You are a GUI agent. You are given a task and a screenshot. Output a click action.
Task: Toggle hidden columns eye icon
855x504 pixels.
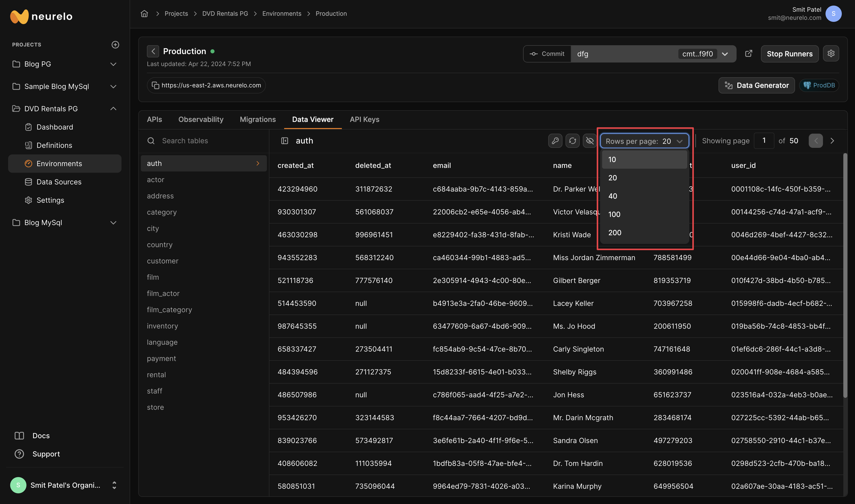[590, 140]
